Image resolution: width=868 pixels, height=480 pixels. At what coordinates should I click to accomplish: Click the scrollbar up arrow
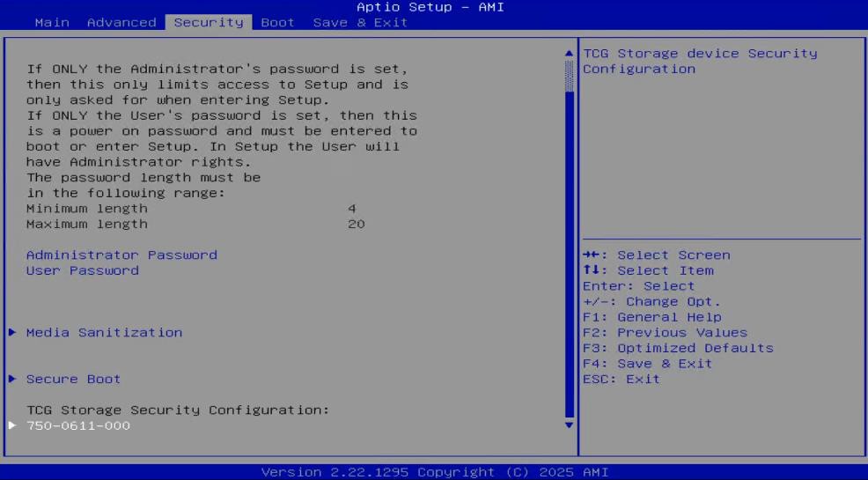click(569, 55)
